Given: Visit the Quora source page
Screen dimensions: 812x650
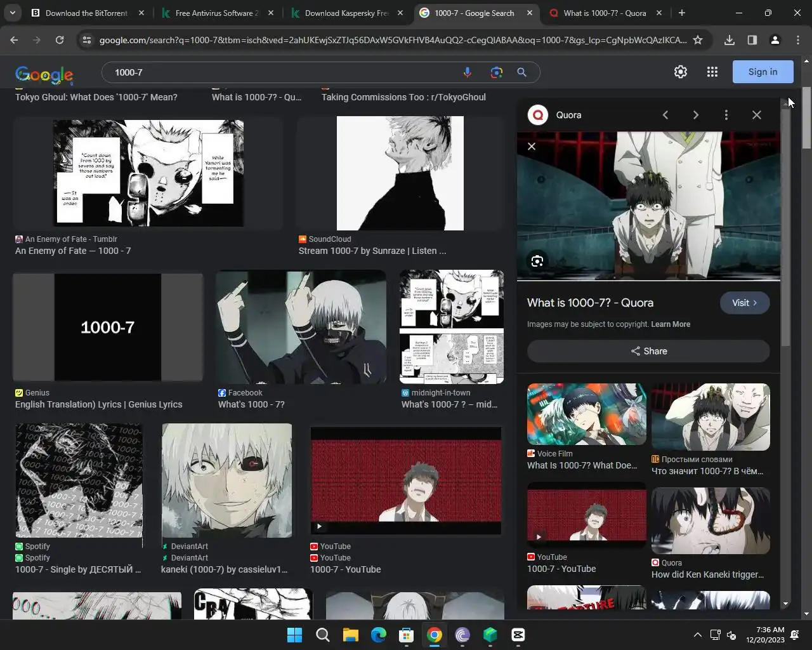Looking at the screenshot, I should (x=745, y=303).
